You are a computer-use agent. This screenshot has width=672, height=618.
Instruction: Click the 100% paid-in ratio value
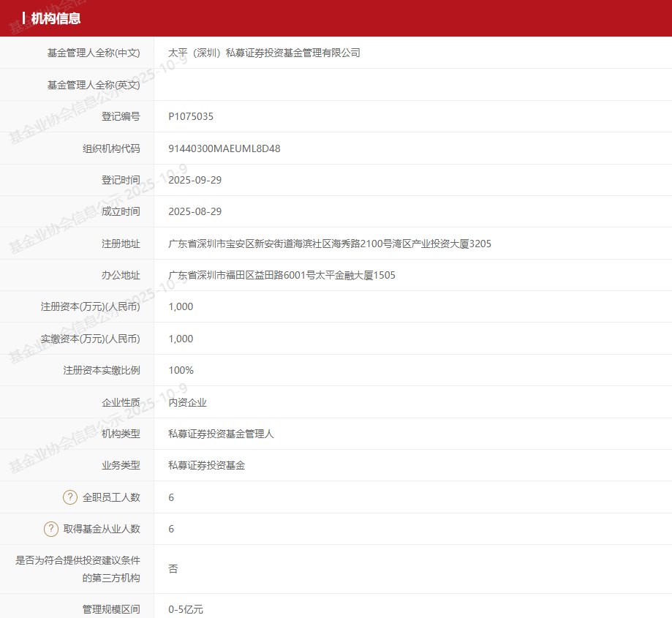[181, 370]
